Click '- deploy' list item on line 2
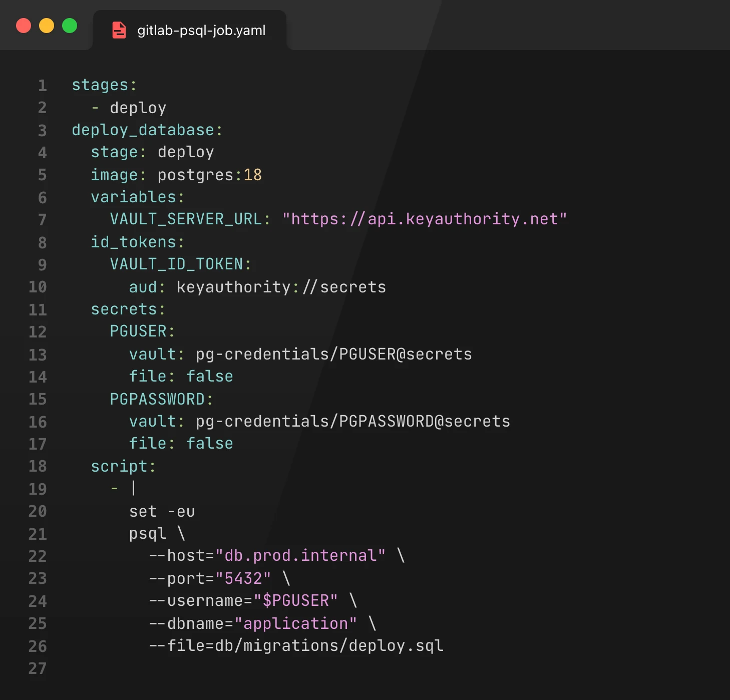The width and height of the screenshot is (730, 700). [x=129, y=108]
